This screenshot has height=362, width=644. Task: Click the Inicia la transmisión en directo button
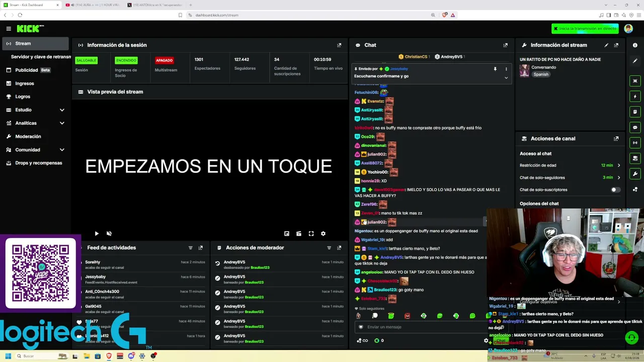[585, 29]
